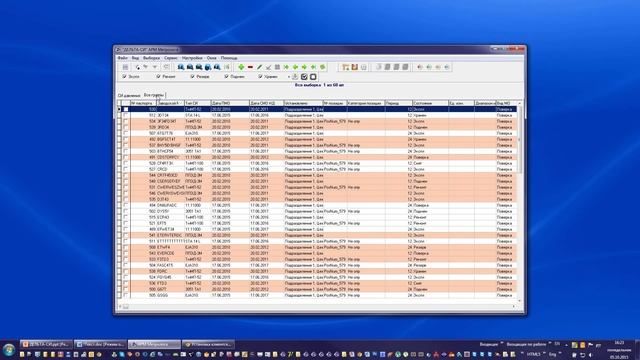The image size is (640, 360).
Task: Click the orange book icon in the toolbar
Action: 355,67
